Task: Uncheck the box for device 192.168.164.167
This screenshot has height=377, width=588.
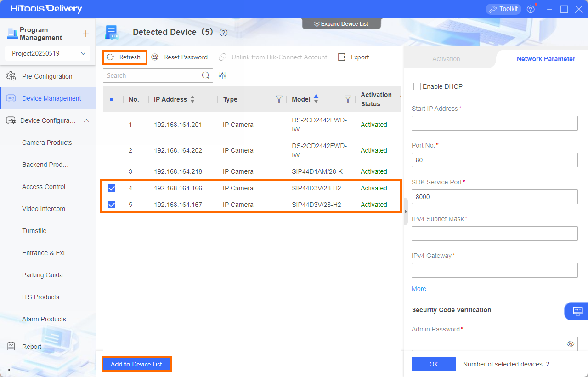Action: coord(112,205)
